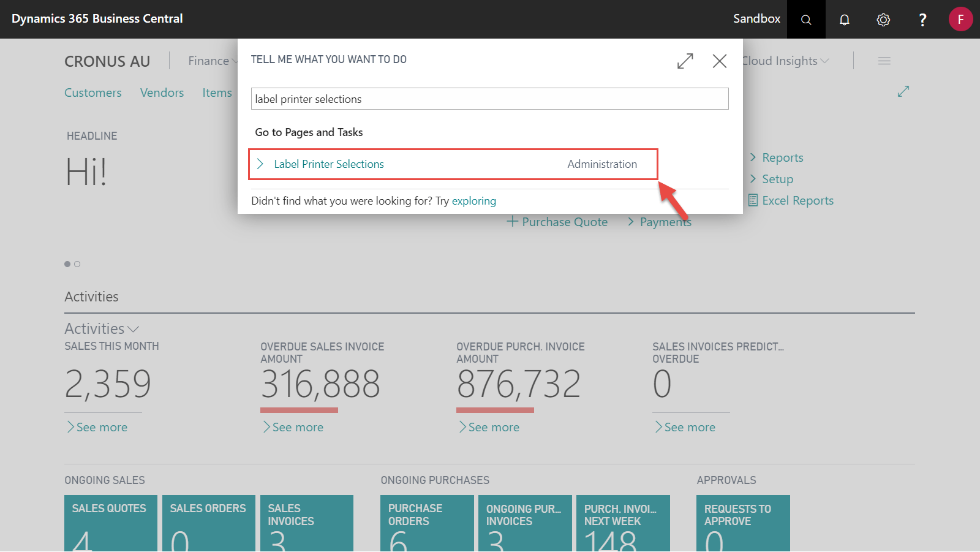Image resolution: width=980 pixels, height=552 pixels.
Task: Open Sales Quotes tile
Action: point(111,524)
